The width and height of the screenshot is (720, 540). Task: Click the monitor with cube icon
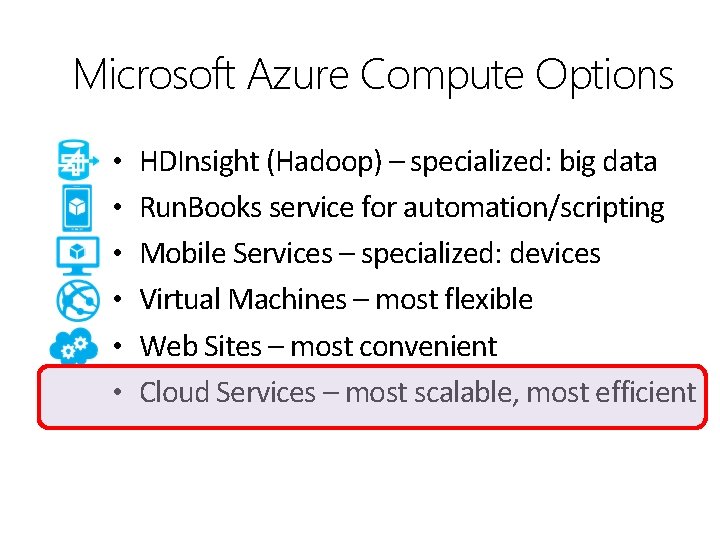pos(77,253)
